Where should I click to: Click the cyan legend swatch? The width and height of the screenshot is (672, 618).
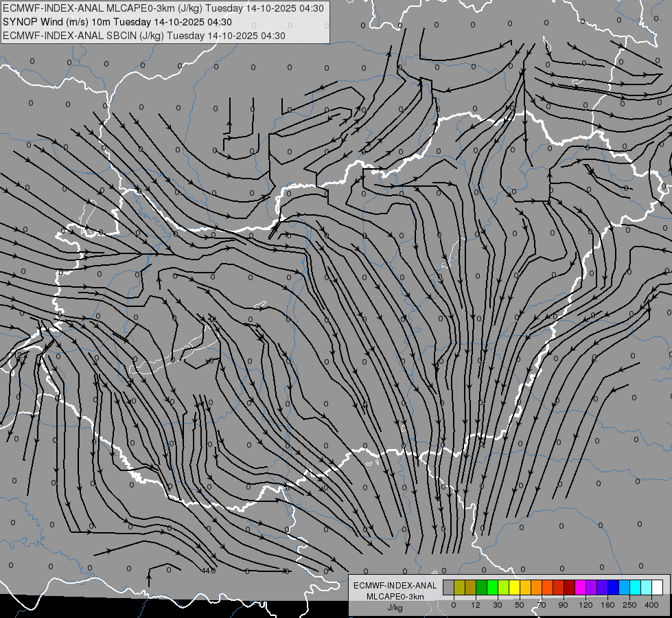[635, 587]
